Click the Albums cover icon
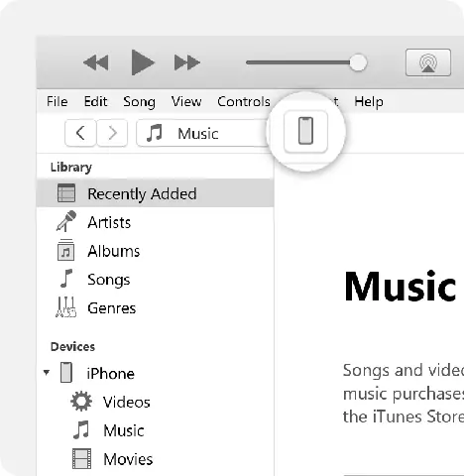Screen dimensions: 464x476 (x=65, y=250)
